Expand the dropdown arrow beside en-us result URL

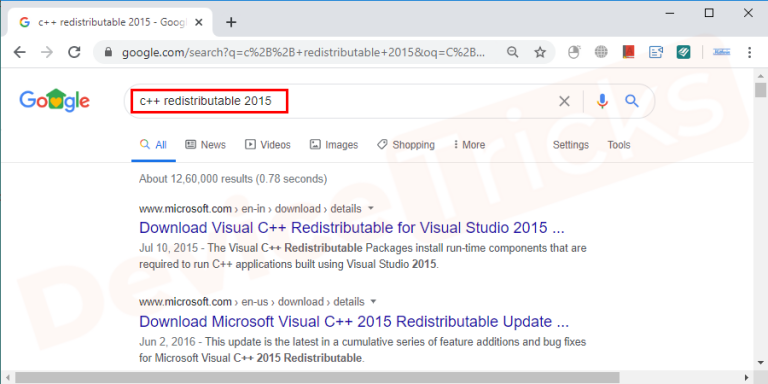(374, 301)
